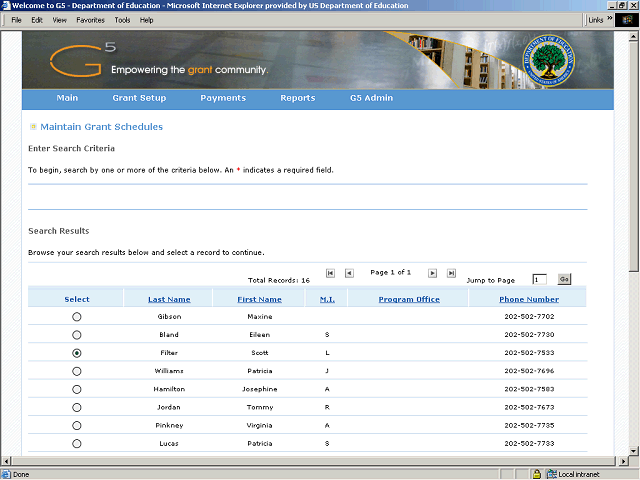Open the Favorites menu
Viewport: 640px width, 480px height.
[90, 20]
